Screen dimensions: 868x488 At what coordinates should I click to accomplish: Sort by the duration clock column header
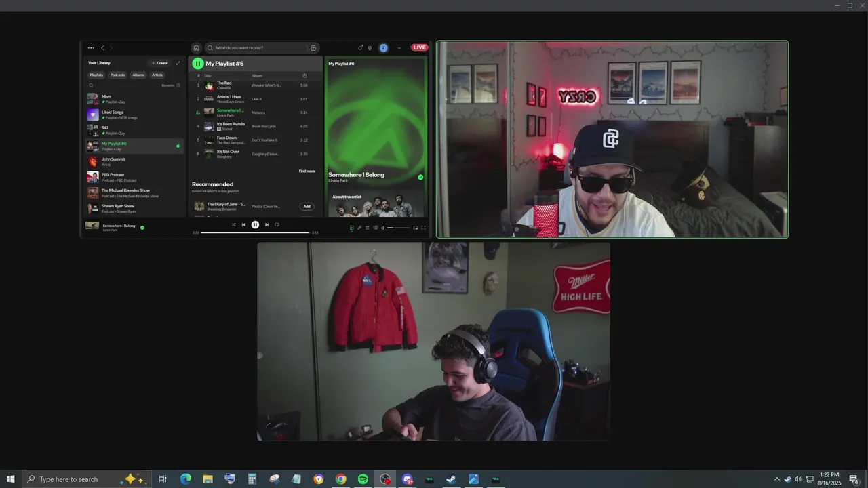point(304,75)
